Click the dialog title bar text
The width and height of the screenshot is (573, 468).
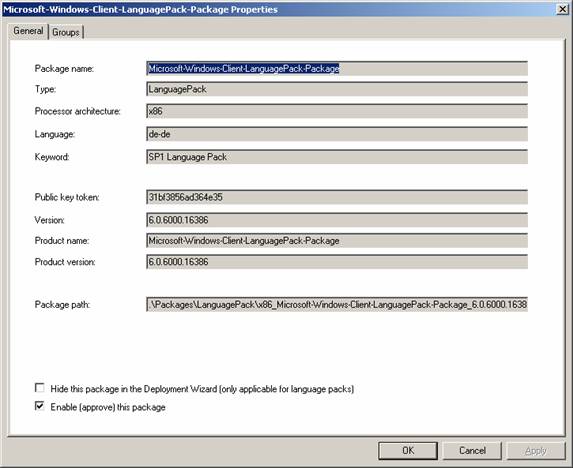[x=140, y=9]
